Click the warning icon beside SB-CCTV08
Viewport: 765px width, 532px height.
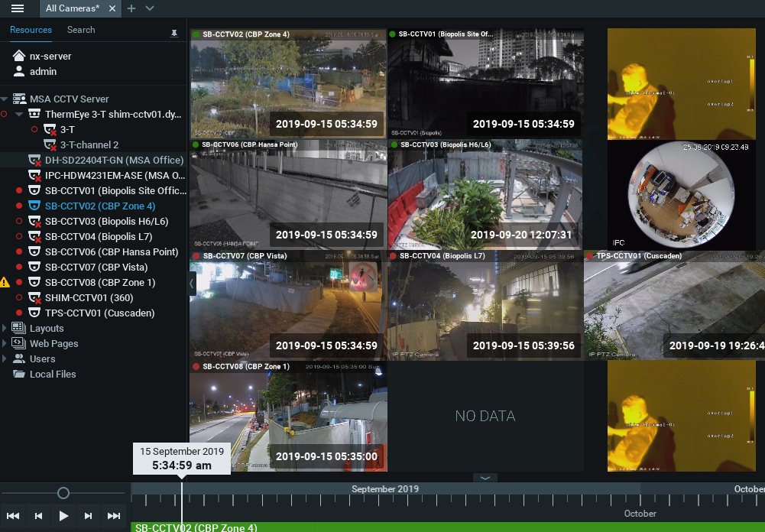[5, 282]
